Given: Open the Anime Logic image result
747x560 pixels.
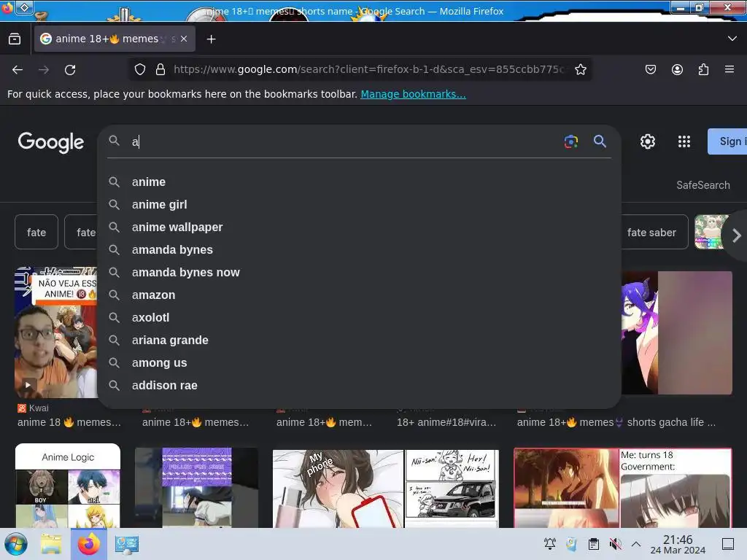Looking at the screenshot, I should point(68,486).
